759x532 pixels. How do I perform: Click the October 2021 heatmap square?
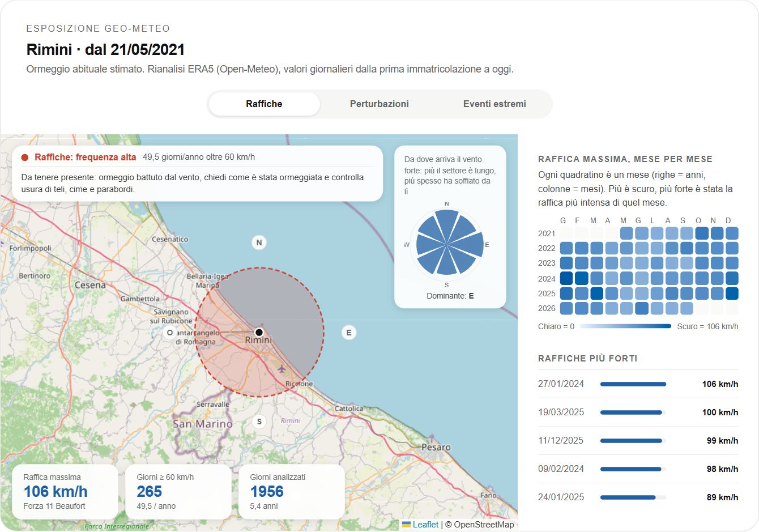pyautogui.click(x=702, y=233)
